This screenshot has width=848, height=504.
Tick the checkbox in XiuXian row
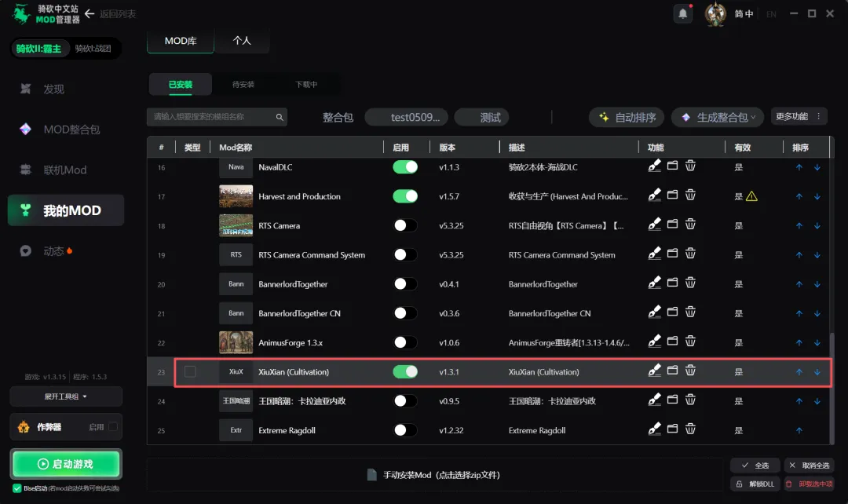190,372
